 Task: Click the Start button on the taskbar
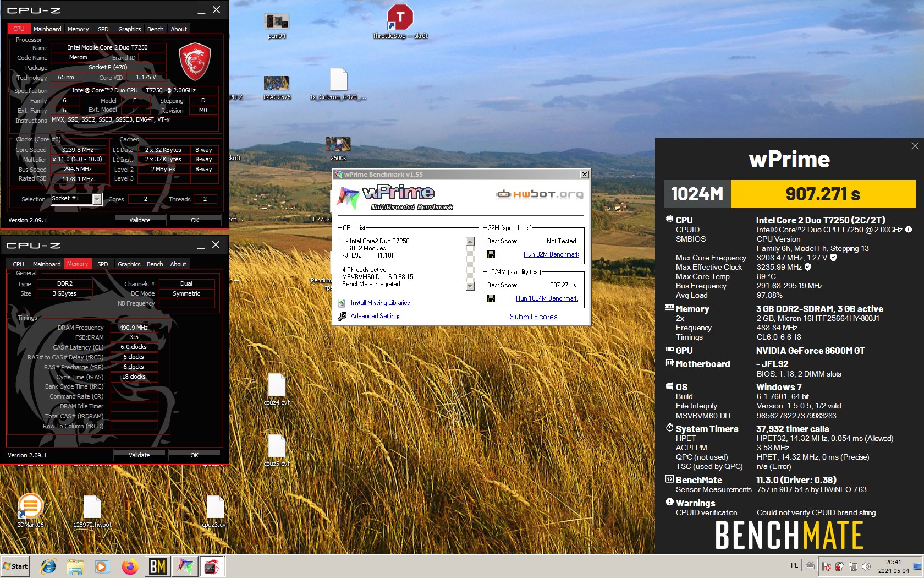15,566
